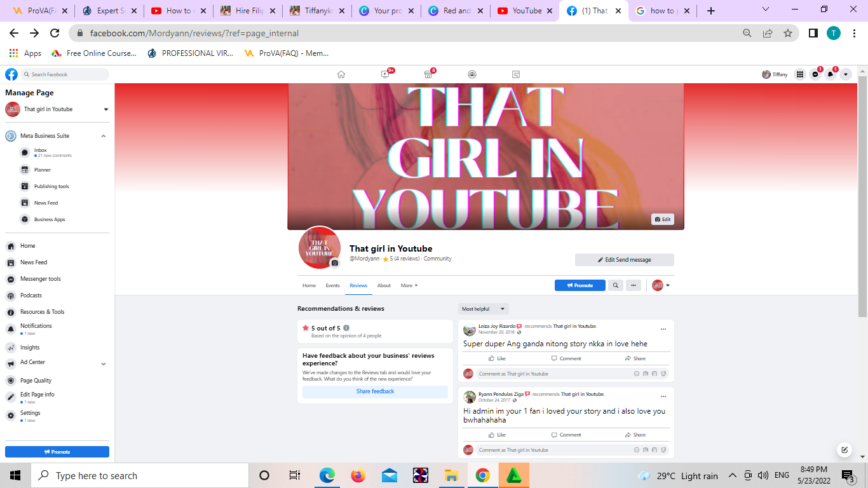The width and height of the screenshot is (868, 488).
Task: Open the Groups icon in top navigation
Action: point(472,74)
